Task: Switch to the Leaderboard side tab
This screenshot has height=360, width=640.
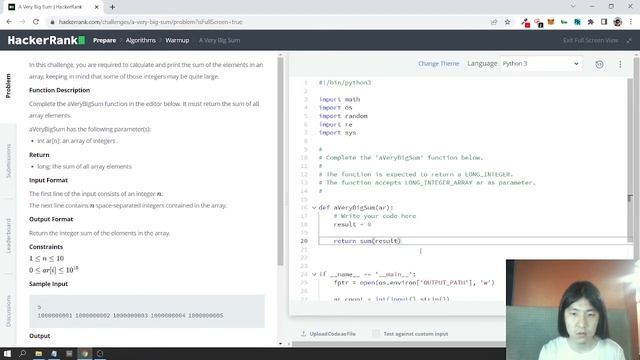Action: 8,236
